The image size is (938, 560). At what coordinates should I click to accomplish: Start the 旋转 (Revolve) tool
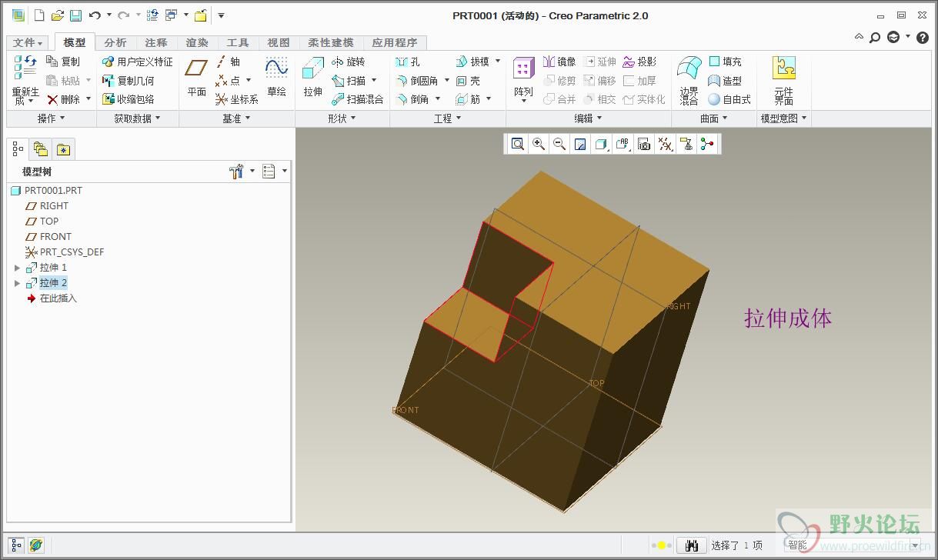348,62
